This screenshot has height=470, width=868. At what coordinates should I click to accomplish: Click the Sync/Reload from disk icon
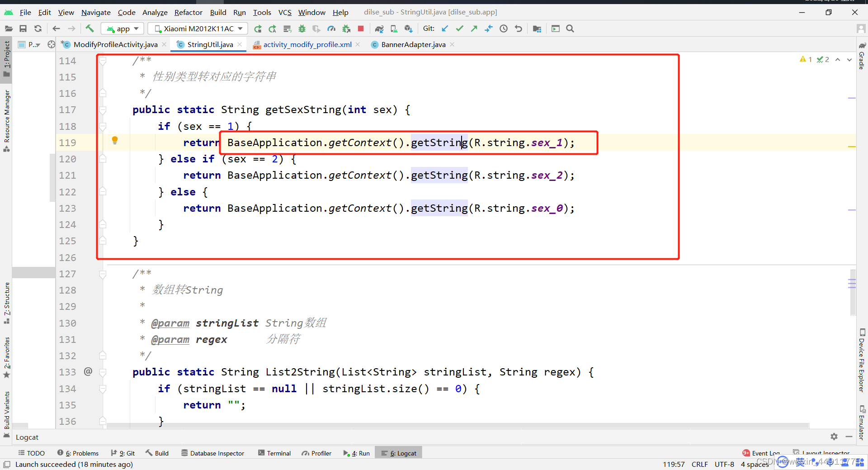[38, 28]
